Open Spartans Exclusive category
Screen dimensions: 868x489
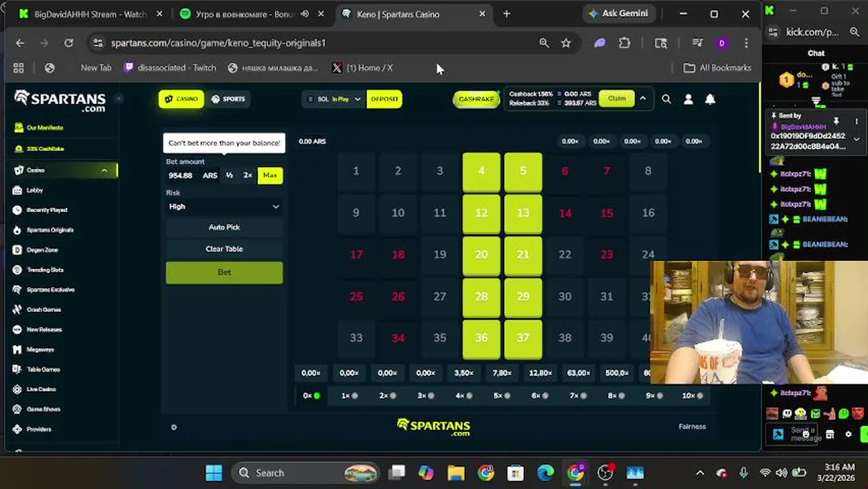(x=50, y=289)
